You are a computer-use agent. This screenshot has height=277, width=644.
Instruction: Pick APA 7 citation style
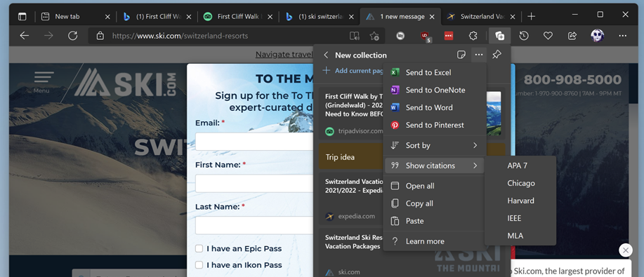(520, 165)
